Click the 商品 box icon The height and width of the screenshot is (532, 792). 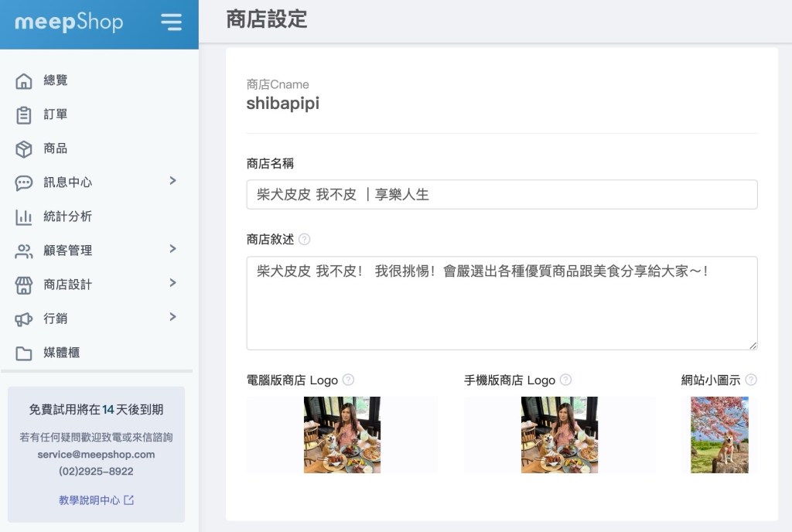coord(24,149)
